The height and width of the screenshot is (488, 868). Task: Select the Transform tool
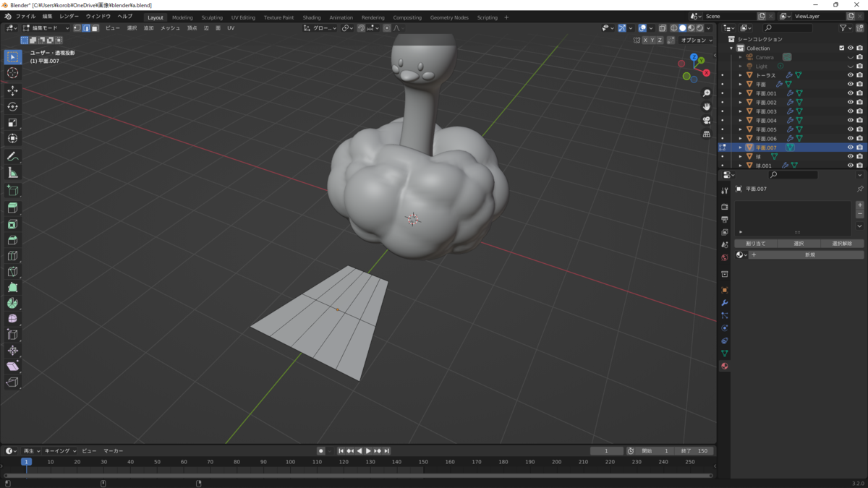[12, 139]
